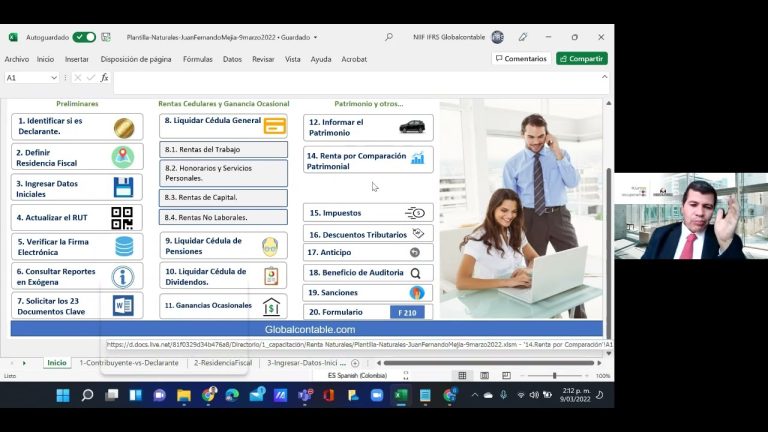Click the magnifier icon for Beneficio de Auditoría
The width and height of the screenshot is (768, 432).
coord(415,273)
